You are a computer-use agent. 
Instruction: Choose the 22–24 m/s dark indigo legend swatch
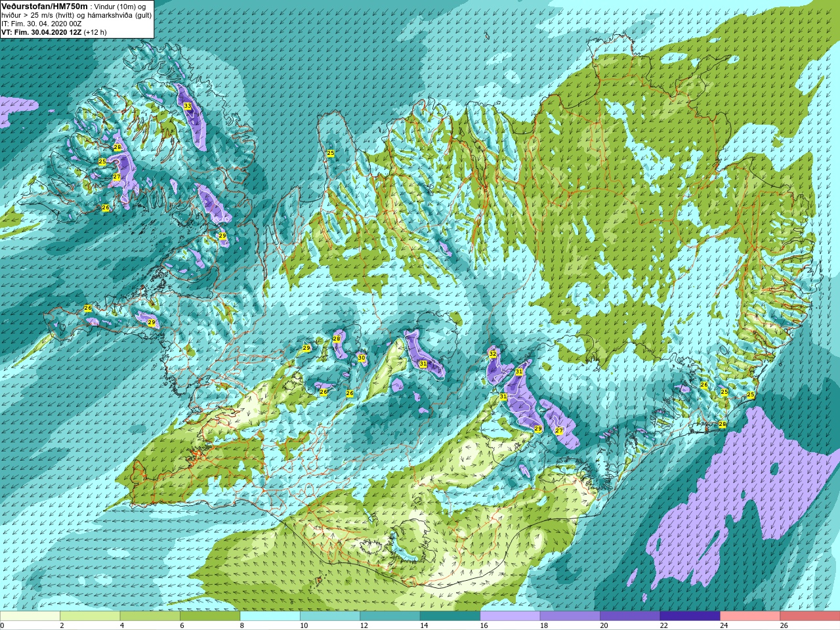690,616
